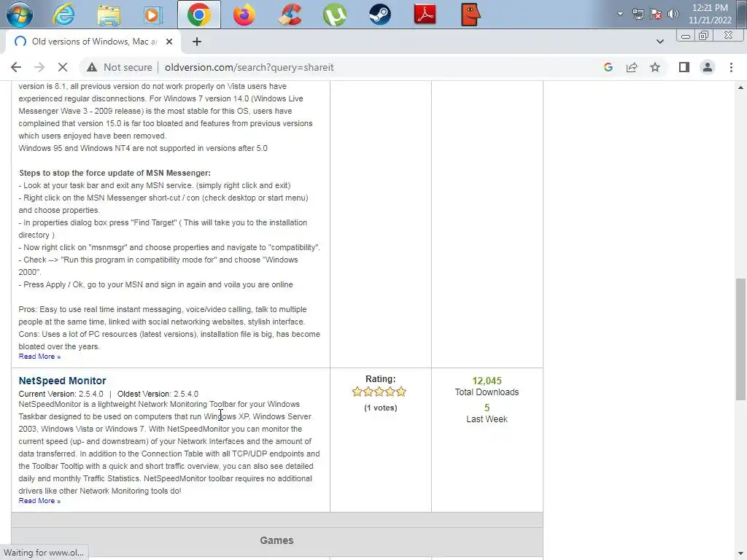Viewport: 747px width, 560px height.
Task: Show hidden system tray icons
Action: (x=620, y=14)
